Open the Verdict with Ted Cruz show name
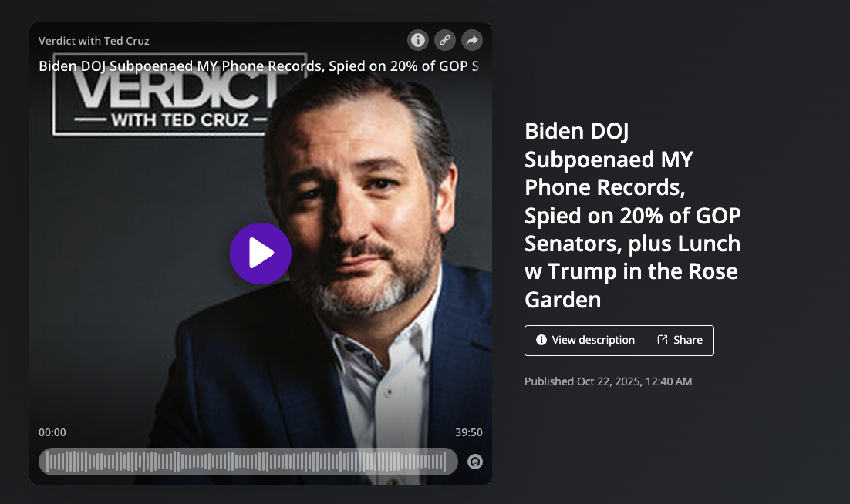The height and width of the screenshot is (504, 850). (94, 41)
